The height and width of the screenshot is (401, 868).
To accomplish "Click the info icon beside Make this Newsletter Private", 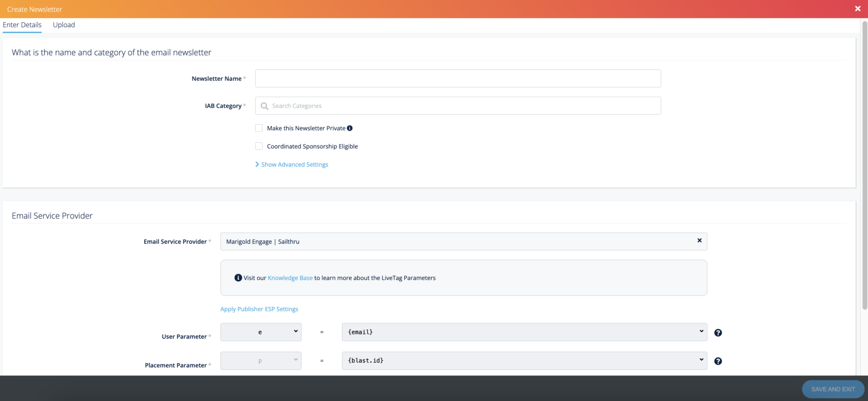I will point(350,128).
